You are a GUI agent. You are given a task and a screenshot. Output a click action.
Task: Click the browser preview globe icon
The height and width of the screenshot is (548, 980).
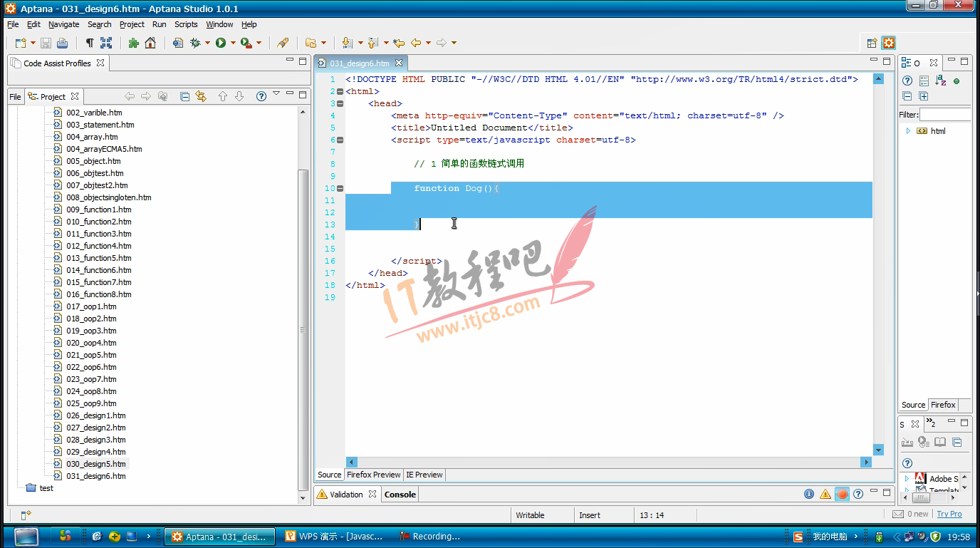coord(178,43)
